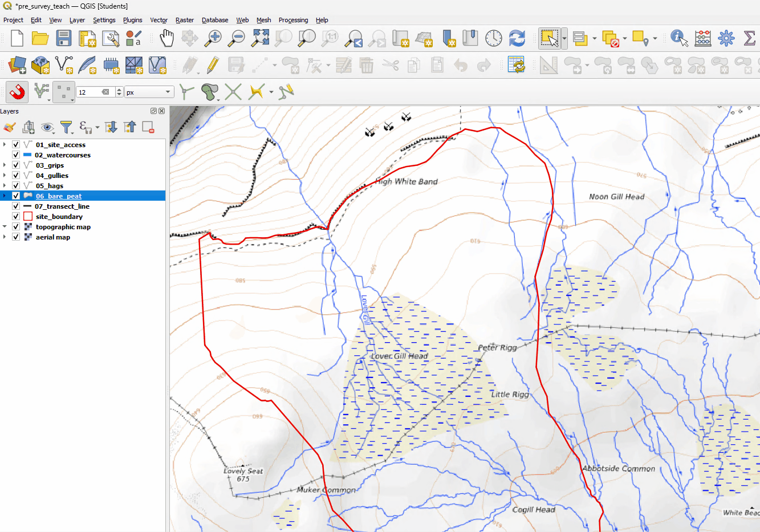The width and height of the screenshot is (760, 532).
Task: Refresh the map canvas
Action: point(517,38)
